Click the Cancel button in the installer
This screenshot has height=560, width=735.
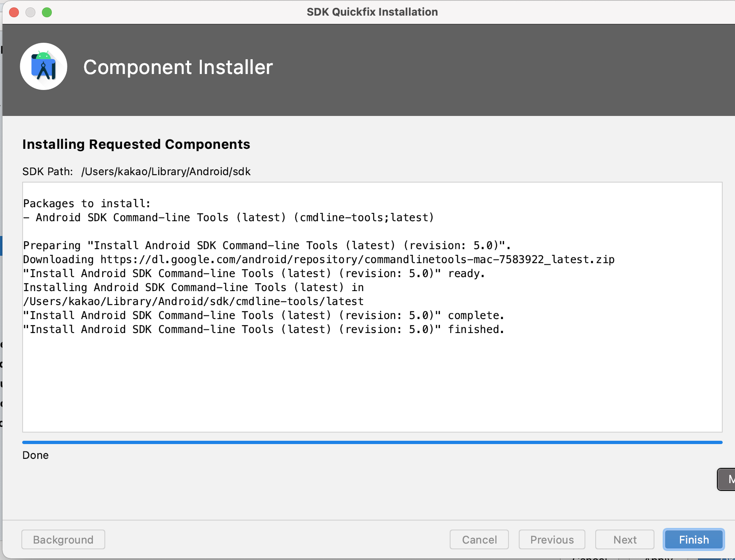[x=479, y=539]
